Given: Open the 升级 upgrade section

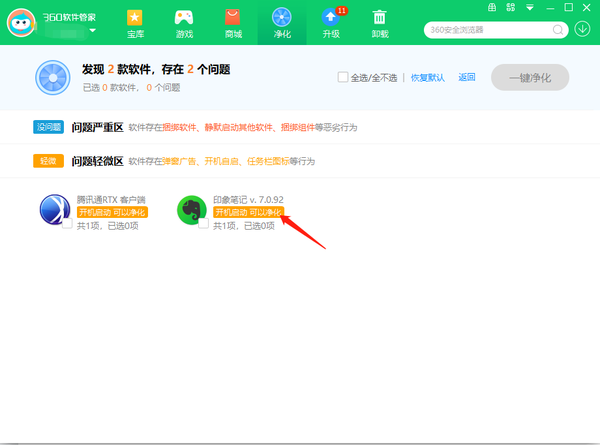Looking at the screenshot, I should (331, 23).
